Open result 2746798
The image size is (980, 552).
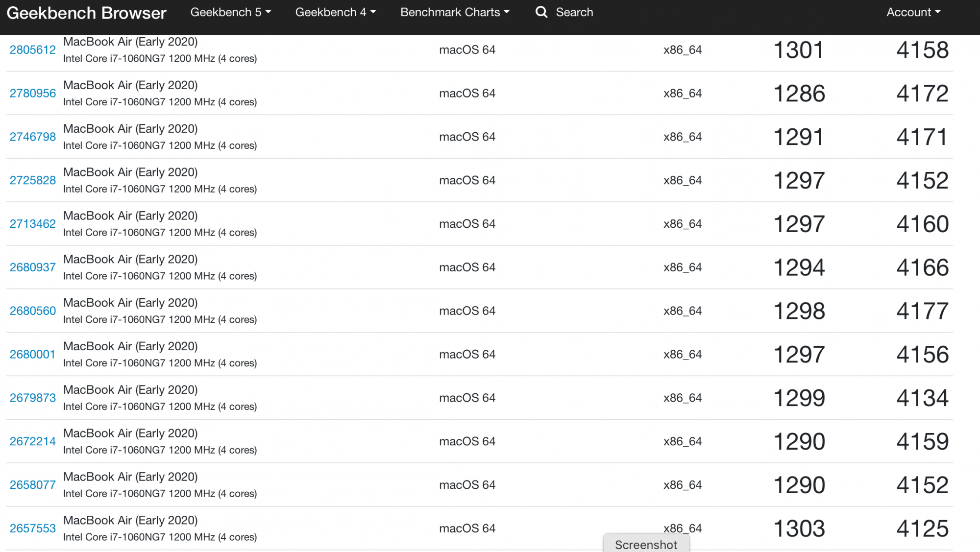(33, 137)
